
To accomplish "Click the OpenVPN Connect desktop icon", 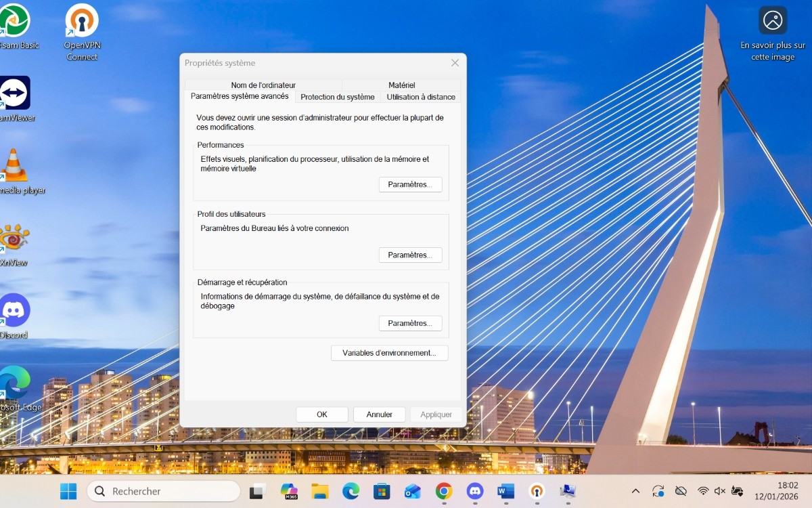I will (x=82, y=22).
